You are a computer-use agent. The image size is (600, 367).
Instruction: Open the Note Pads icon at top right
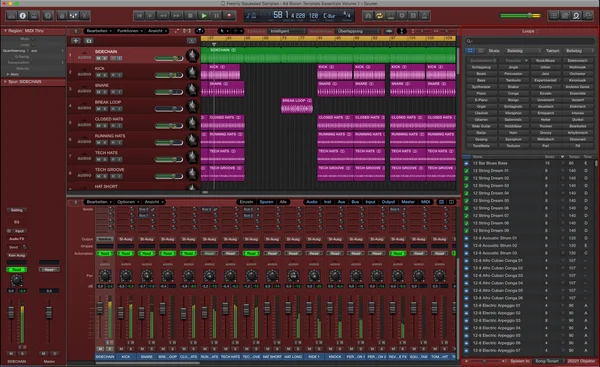565,16
